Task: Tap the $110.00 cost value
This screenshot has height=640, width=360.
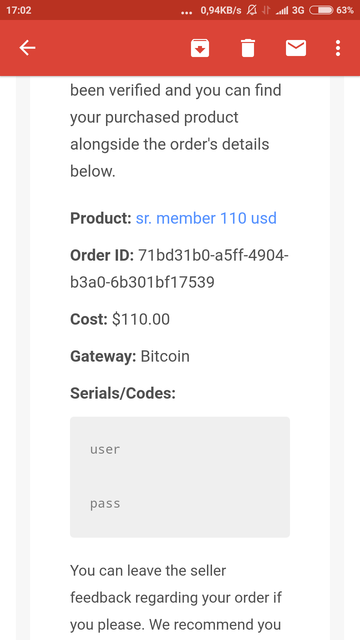Action: pyautogui.click(x=141, y=319)
